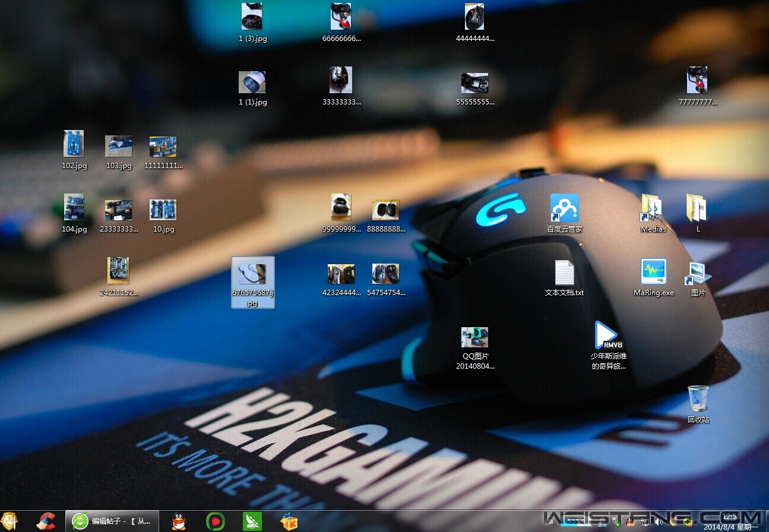
Task: Select the 102.jpg thumbnail
Action: [74, 144]
